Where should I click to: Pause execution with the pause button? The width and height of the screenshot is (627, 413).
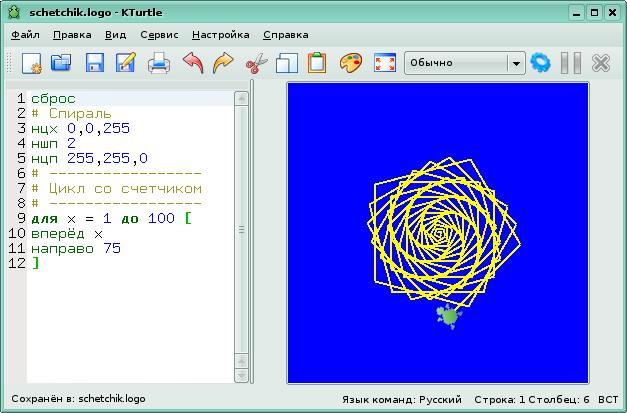pos(571,63)
